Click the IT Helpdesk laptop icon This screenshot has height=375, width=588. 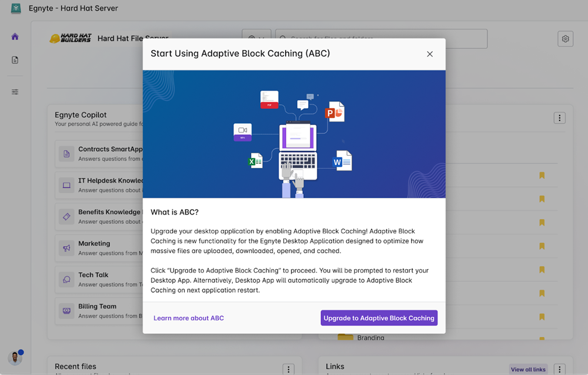[x=66, y=185]
